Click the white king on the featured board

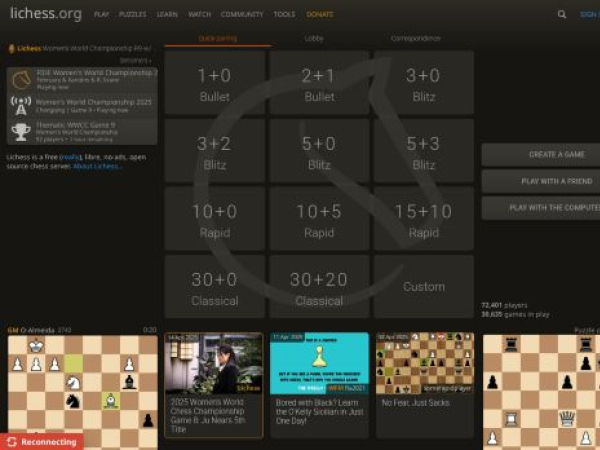click(x=36, y=345)
